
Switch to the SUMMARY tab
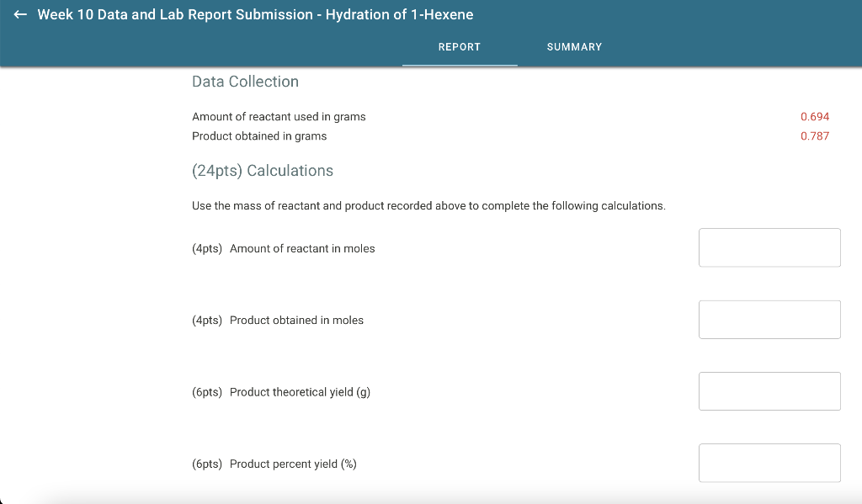pos(574,47)
